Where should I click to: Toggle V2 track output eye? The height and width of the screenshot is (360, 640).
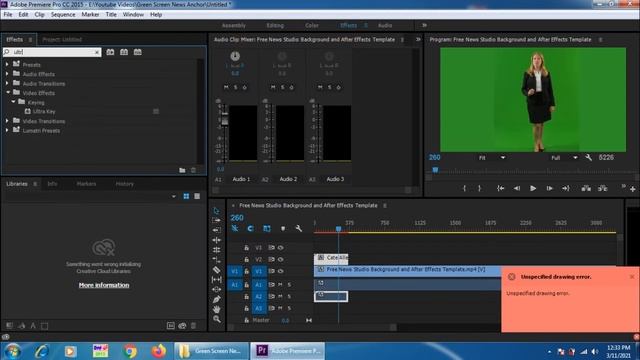click(x=280, y=260)
